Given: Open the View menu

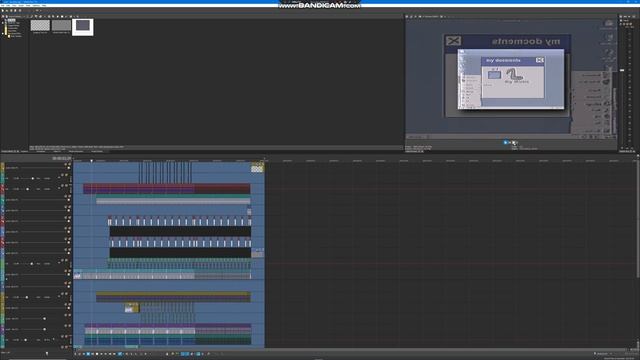Looking at the screenshot, I should click(14, 5).
